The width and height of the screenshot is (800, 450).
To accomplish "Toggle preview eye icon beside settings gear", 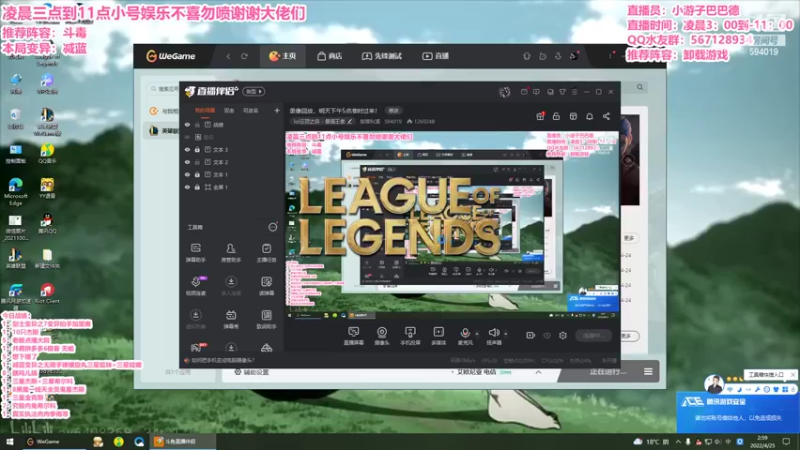I will point(547,335).
